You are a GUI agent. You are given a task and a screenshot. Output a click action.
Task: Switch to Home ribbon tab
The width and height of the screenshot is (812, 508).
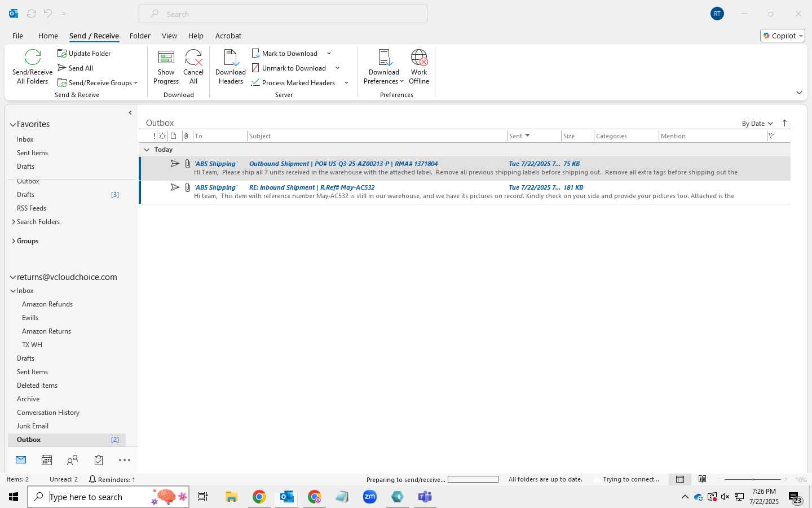(x=48, y=36)
